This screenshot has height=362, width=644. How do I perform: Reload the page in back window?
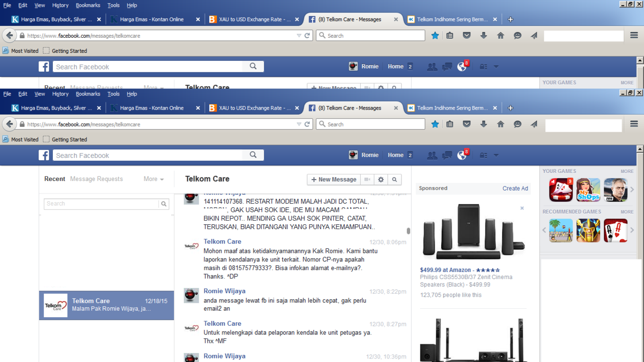(x=307, y=36)
